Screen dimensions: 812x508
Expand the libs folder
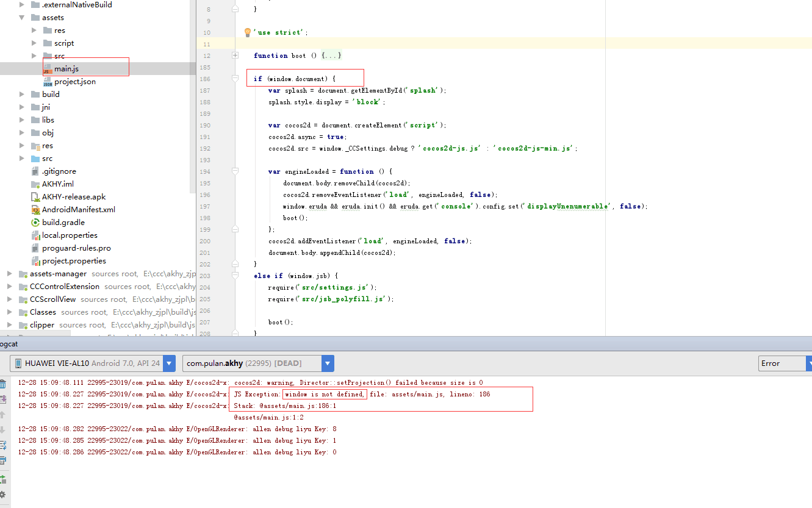(22, 120)
